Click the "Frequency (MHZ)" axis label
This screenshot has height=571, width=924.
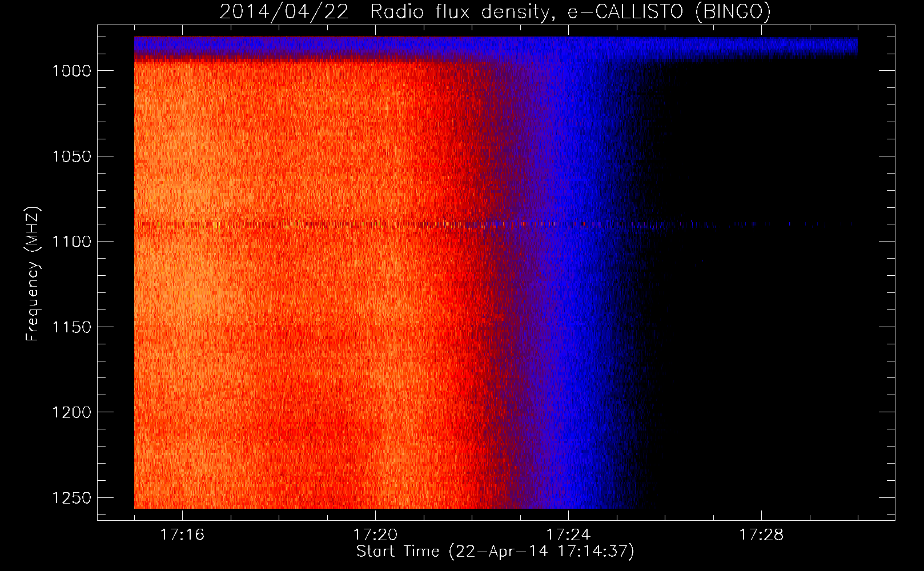pyautogui.click(x=33, y=274)
